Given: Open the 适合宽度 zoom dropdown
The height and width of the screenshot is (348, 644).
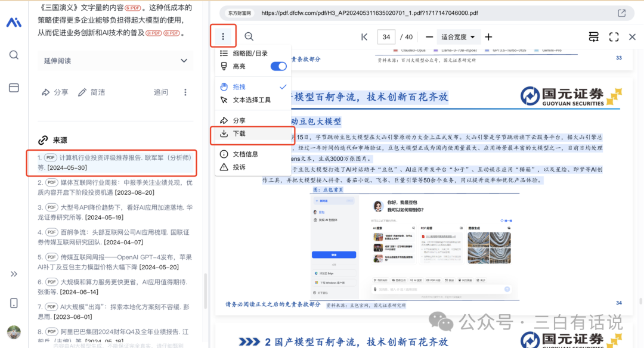Looking at the screenshot, I should pos(458,37).
